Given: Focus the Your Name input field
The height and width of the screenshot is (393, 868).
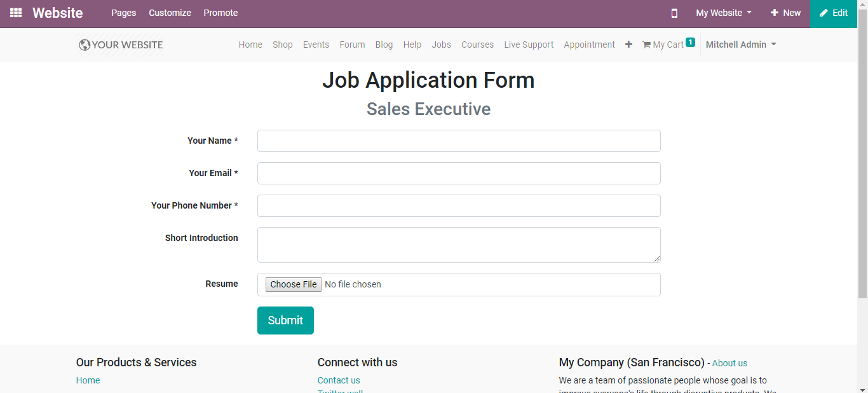Looking at the screenshot, I should pyautogui.click(x=459, y=141).
